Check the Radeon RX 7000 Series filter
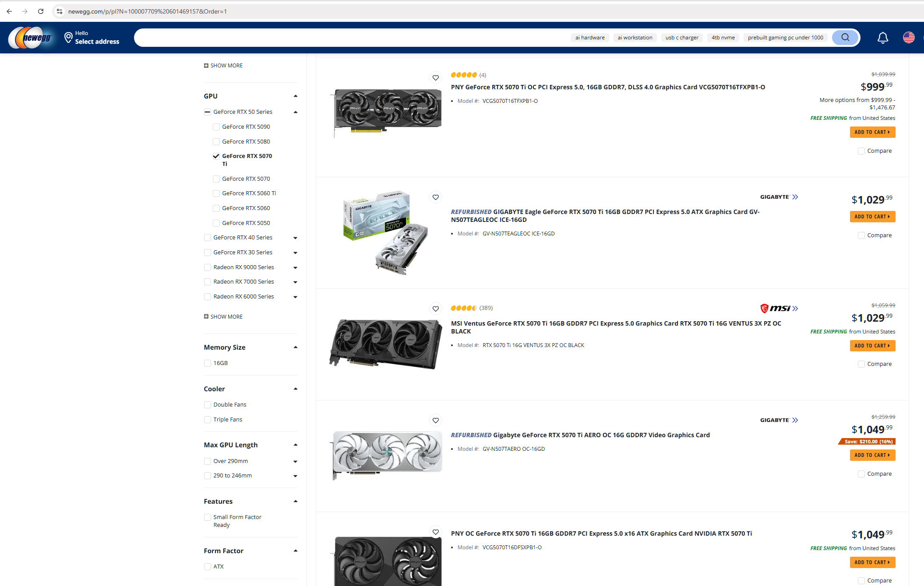924x586 pixels. [x=208, y=282]
